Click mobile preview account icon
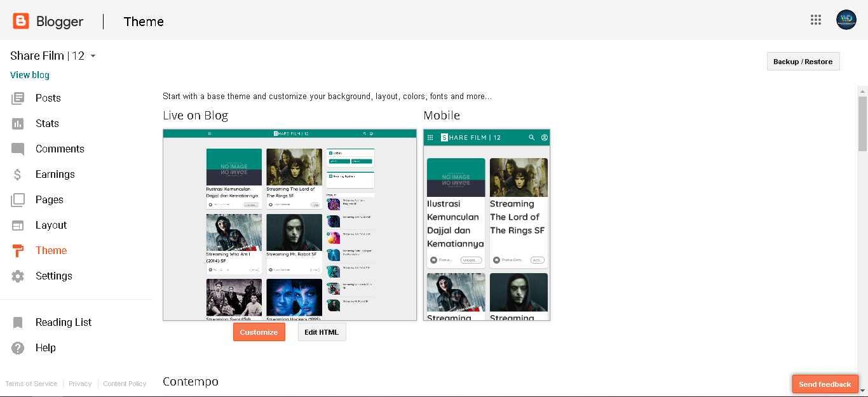 tap(544, 137)
